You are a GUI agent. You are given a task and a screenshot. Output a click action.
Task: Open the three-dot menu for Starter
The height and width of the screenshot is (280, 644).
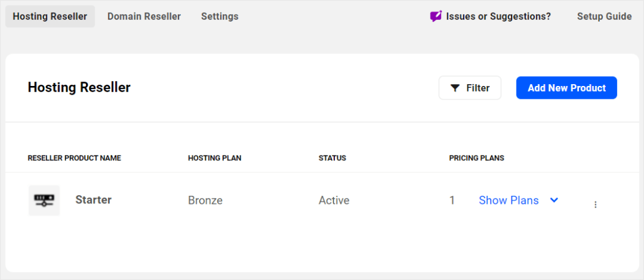coord(595,204)
